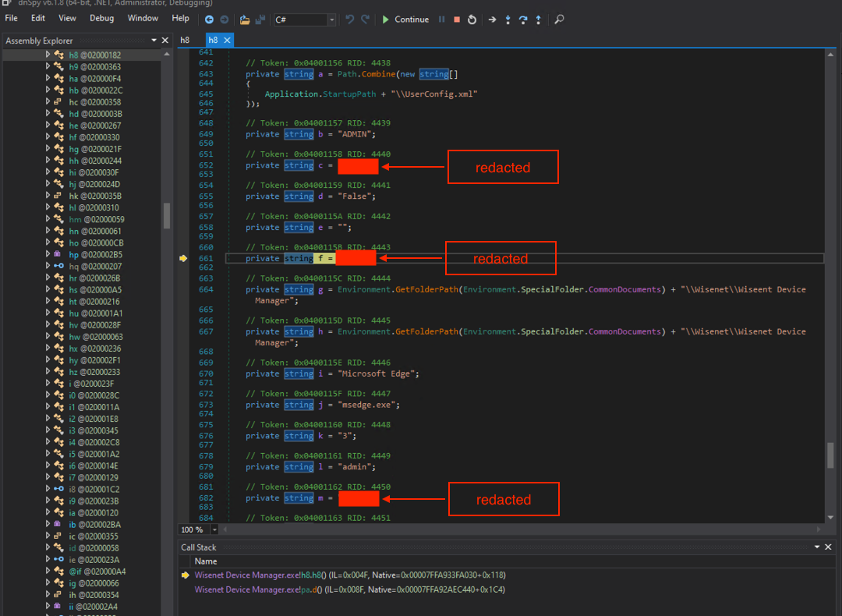Click the Step Over icon
This screenshot has height=616, width=842.
click(x=523, y=19)
